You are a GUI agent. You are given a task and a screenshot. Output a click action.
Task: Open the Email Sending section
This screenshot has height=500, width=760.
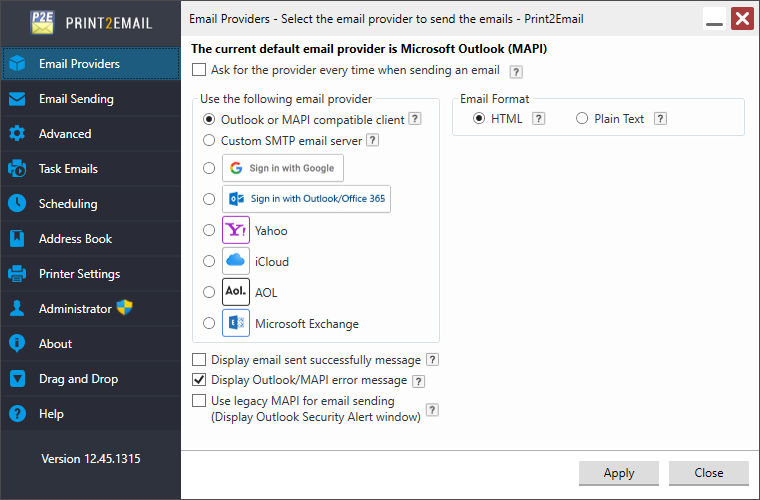(x=76, y=99)
